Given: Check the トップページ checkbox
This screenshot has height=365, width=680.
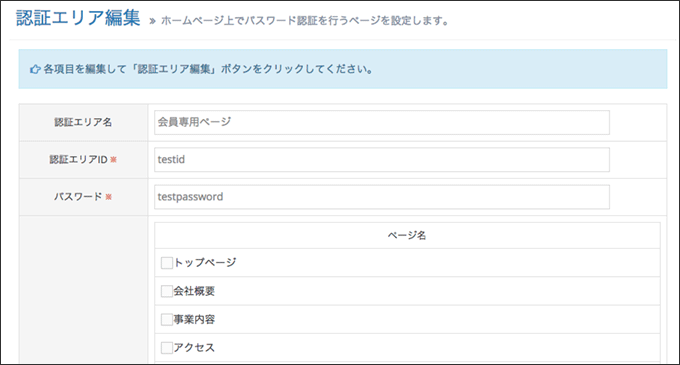Looking at the screenshot, I should pos(167,263).
